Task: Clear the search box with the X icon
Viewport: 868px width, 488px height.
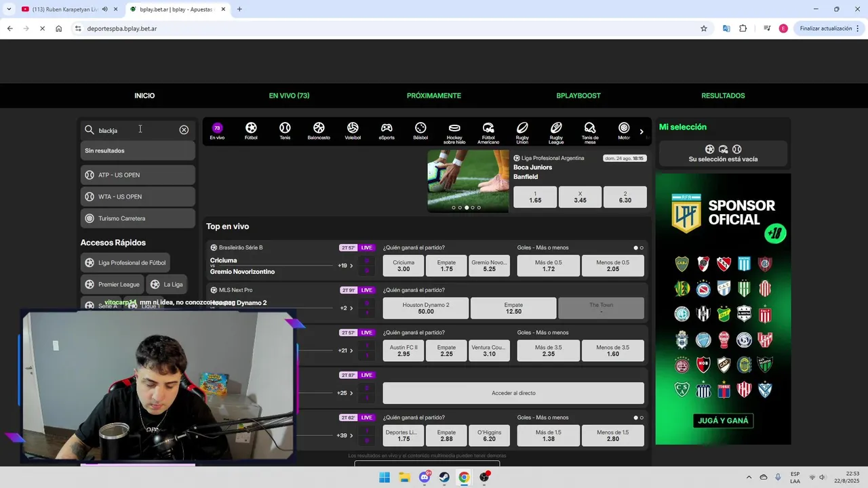Action: pyautogui.click(x=184, y=129)
